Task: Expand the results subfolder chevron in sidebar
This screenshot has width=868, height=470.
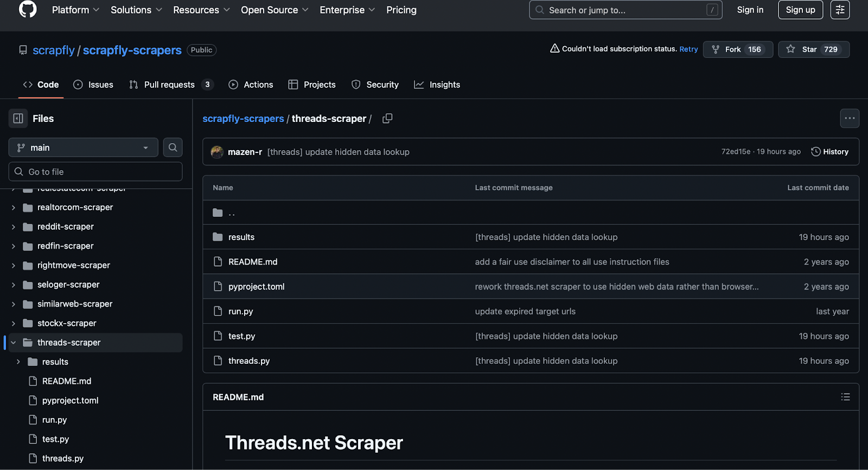Action: pyautogui.click(x=18, y=362)
